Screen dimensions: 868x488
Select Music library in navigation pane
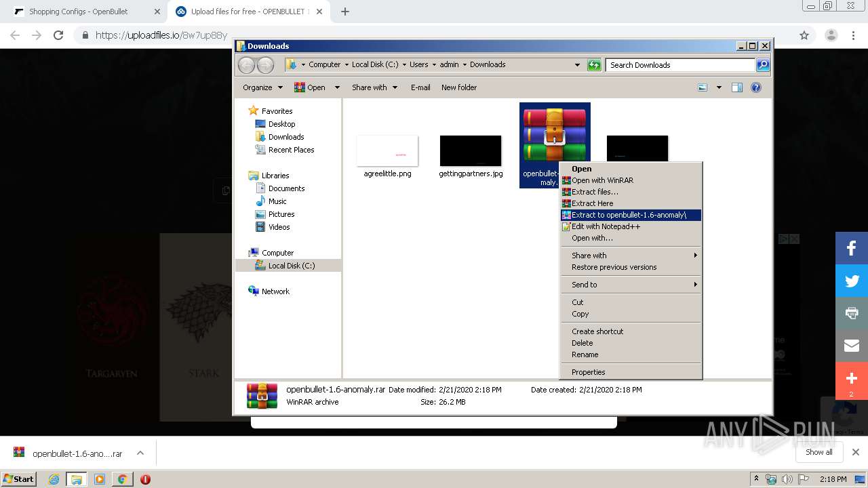(271, 201)
